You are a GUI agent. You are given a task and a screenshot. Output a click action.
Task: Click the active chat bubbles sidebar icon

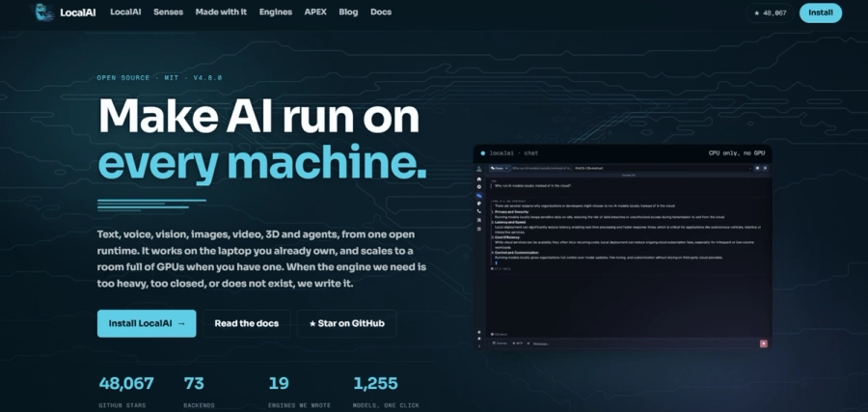coord(479,196)
